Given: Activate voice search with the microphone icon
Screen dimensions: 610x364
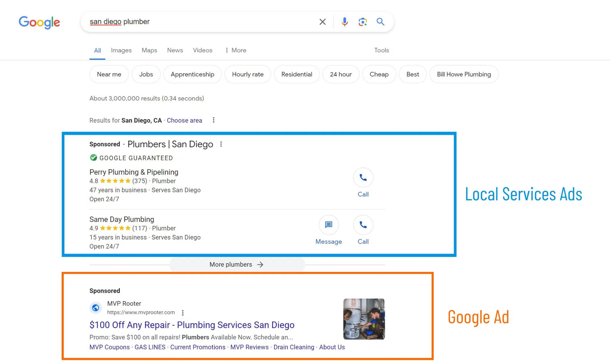Looking at the screenshot, I should pos(344,21).
